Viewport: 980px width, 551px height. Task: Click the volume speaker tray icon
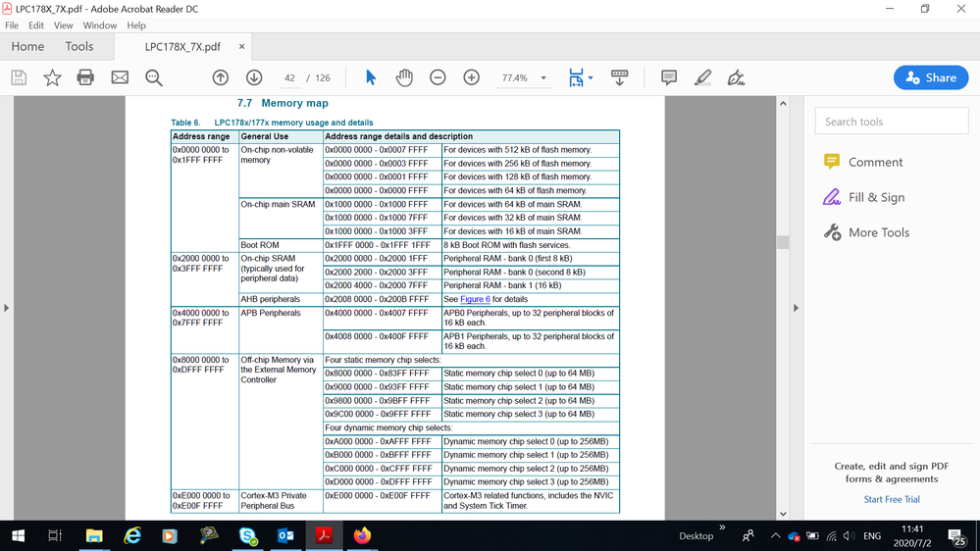click(849, 536)
